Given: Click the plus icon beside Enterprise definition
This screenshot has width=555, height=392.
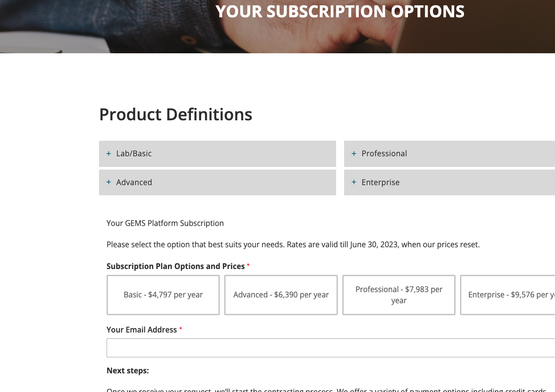Looking at the screenshot, I should coord(354,182).
